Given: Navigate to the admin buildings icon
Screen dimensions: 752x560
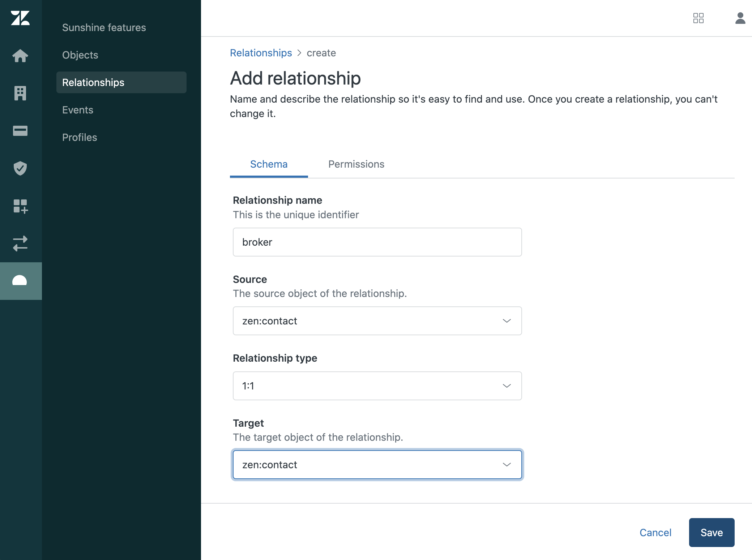Looking at the screenshot, I should pyautogui.click(x=21, y=93).
